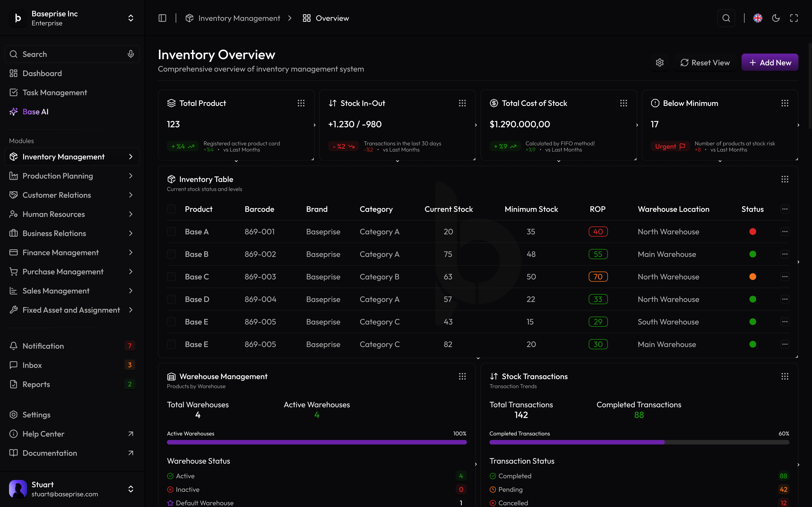Click the Total Product card drag-grid icon
812x507 pixels.
[301, 103]
